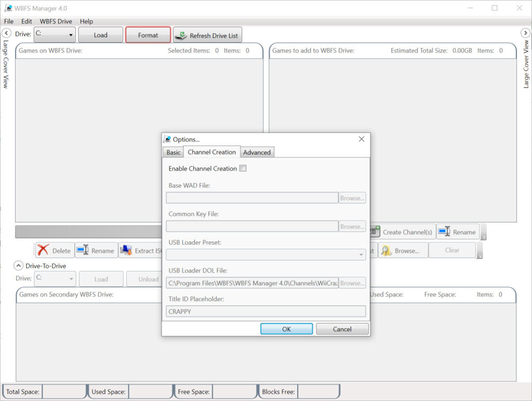
Task: Click Rename next to Create Channel(s)
Action: point(458,232)
